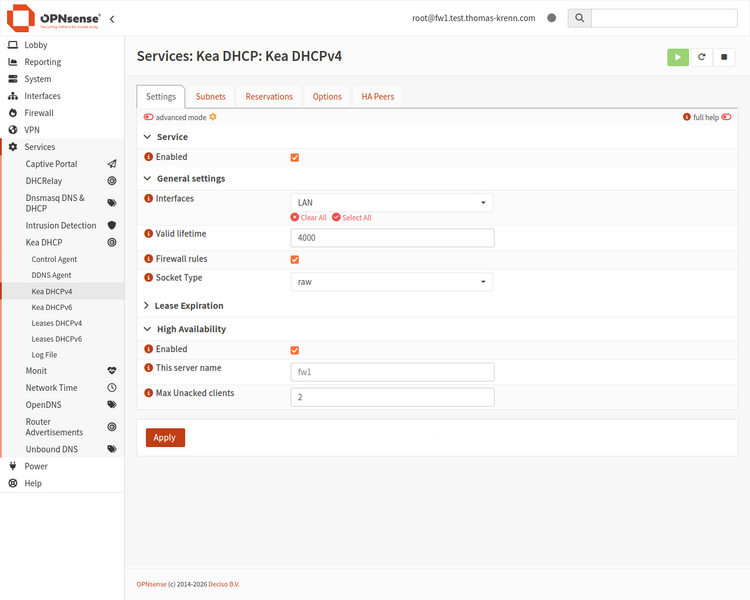Click the This server name field
Viewport: 750px width, 600px height.
click(392, 372)
